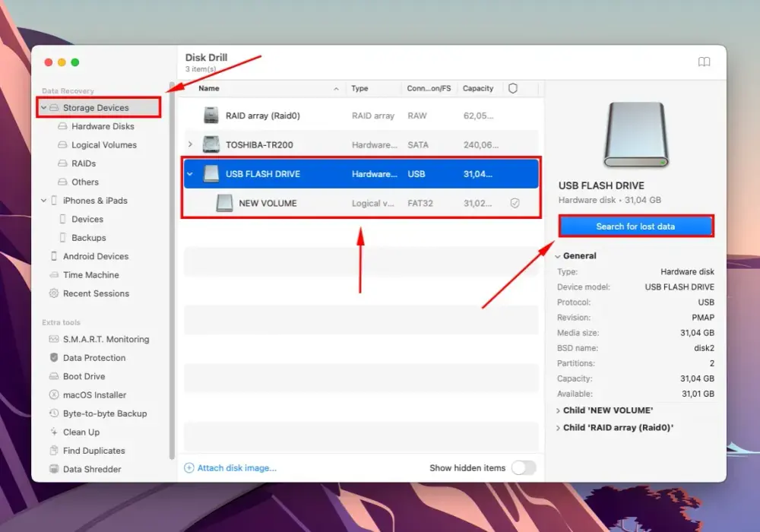
Task: Open Logical Volumes category
Action: pos(104,144)
